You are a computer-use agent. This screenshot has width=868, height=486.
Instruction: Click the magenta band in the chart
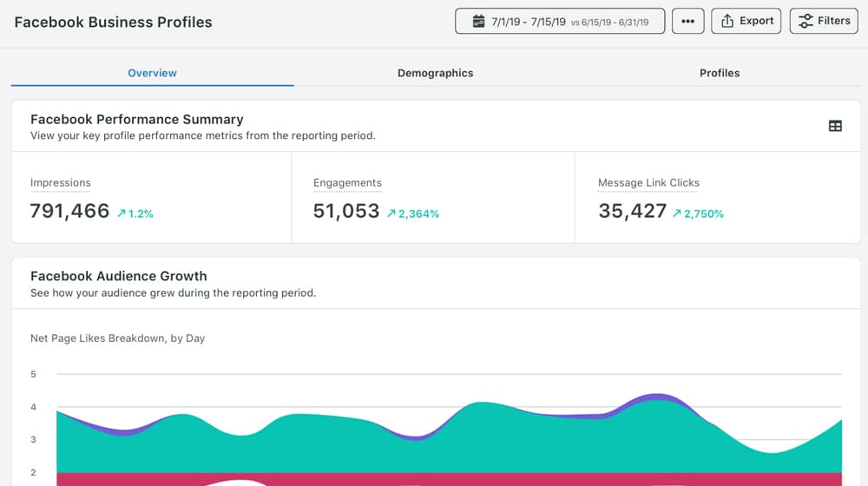(130, 478)
